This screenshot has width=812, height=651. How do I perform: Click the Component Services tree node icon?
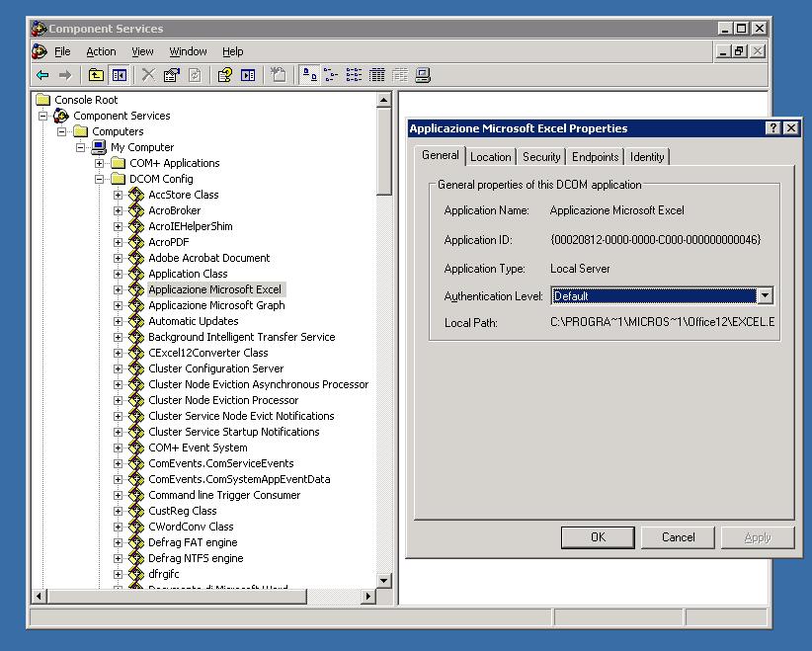point(61,116)
